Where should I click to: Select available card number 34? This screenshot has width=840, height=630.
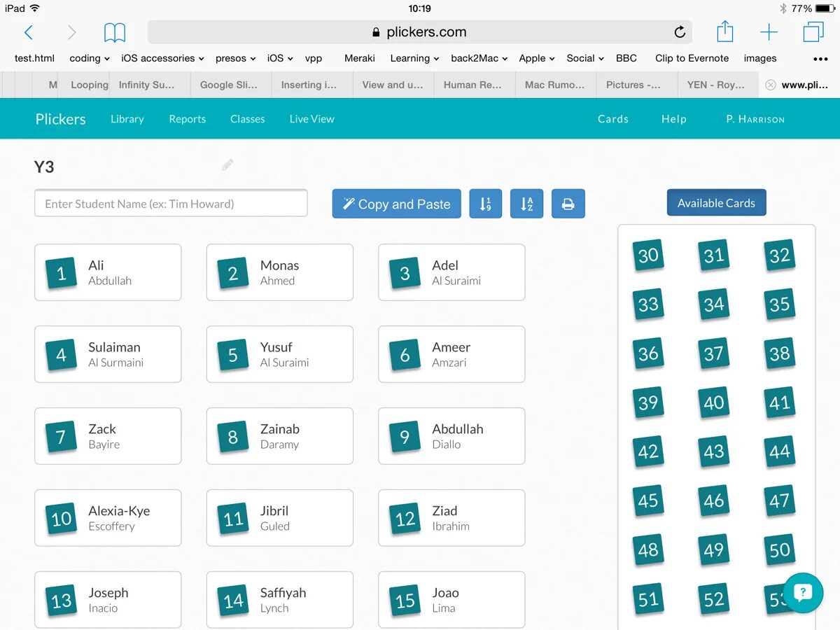(714, 304)
